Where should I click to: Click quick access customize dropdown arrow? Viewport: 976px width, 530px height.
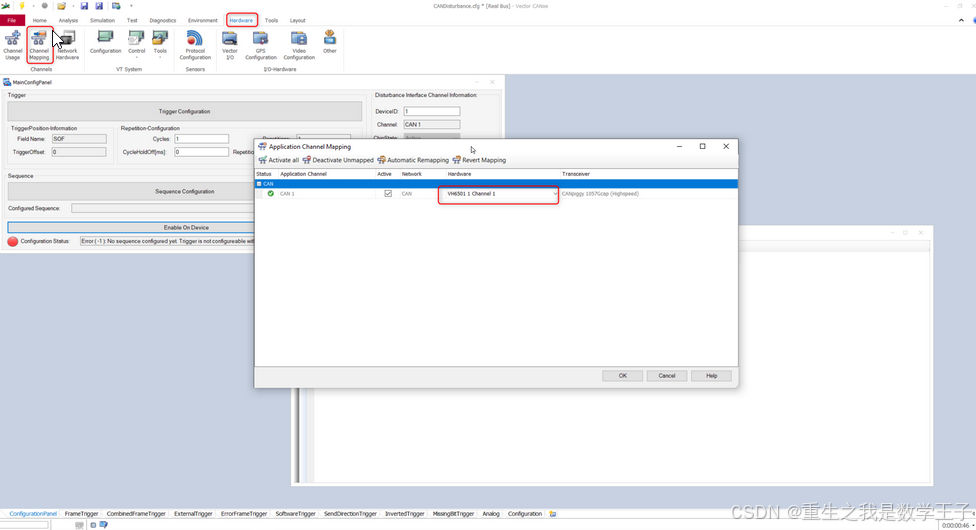(131, 6)
